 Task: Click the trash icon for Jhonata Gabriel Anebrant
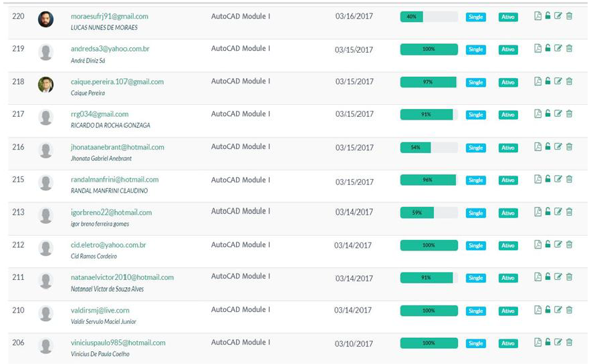tap(569, 146)
